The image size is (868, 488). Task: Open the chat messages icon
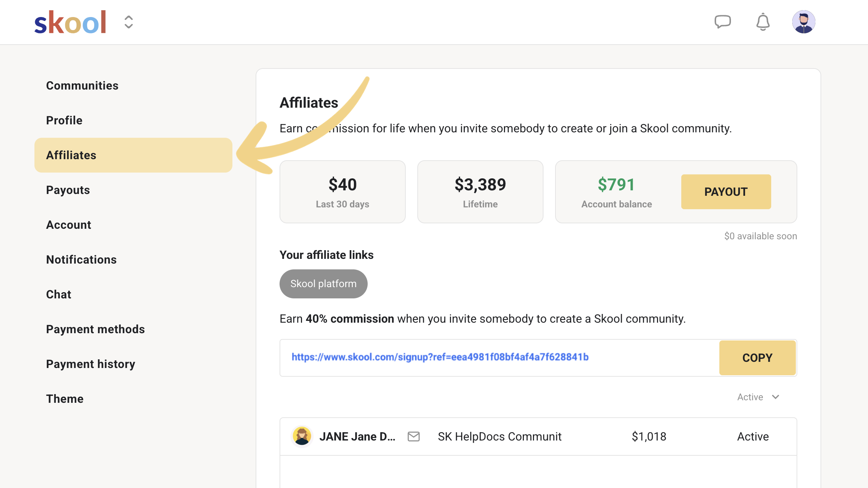pyautogui.click(x=722, y=22)
